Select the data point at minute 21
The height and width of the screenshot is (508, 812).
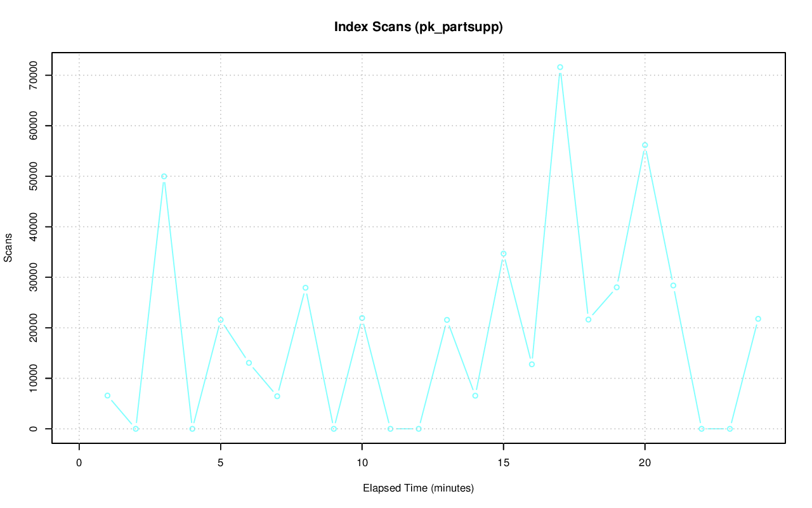(x=673, y=285)
